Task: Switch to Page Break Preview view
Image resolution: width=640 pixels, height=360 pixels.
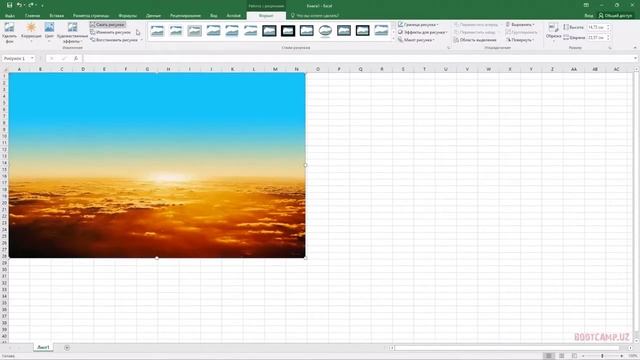Action: tap(574, 356)
